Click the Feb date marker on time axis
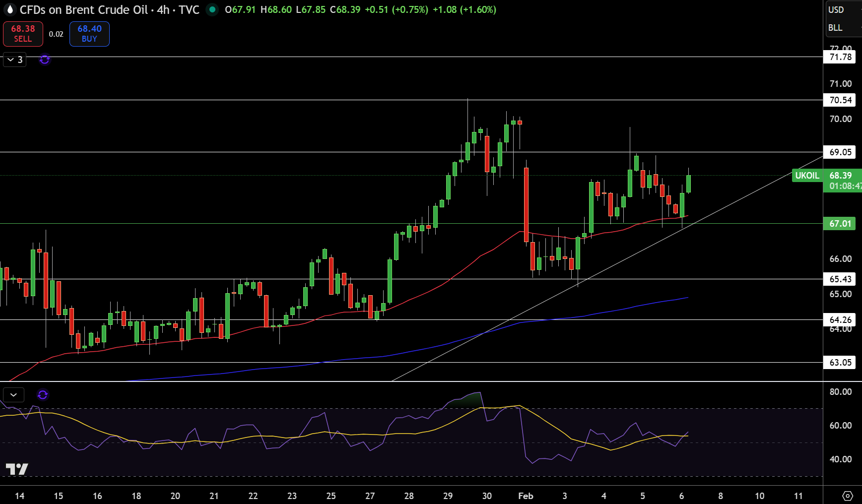Image resolution: width=862 pixels, height=504 pixels. pyautogui.click(x=526, y=496)
